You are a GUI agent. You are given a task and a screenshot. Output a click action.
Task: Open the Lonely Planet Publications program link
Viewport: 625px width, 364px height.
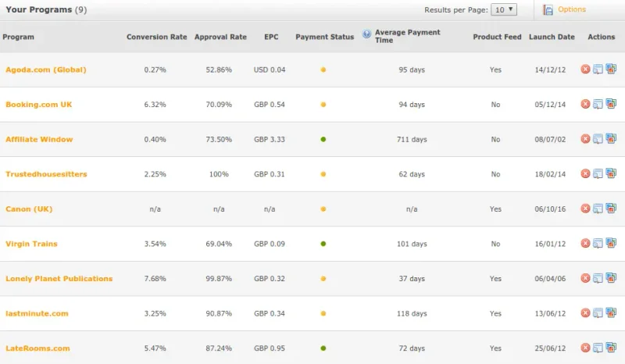pos(59,279)
